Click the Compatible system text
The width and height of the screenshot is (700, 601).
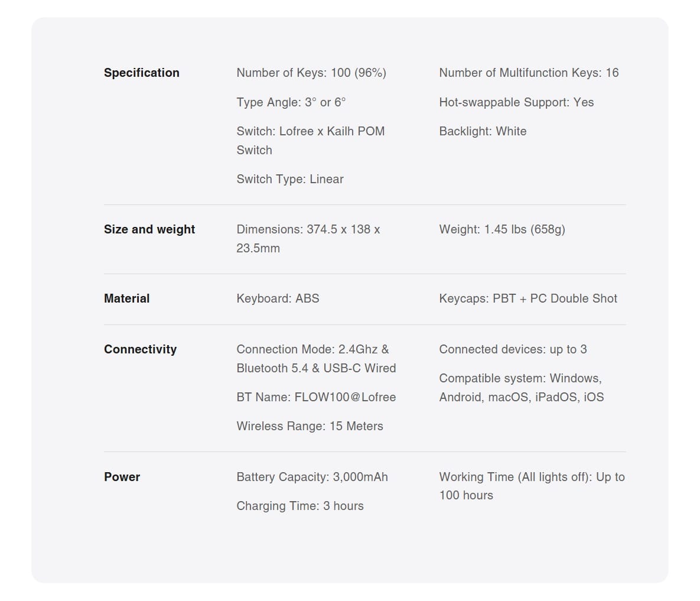pyautogui.click(x=522, y=388)
